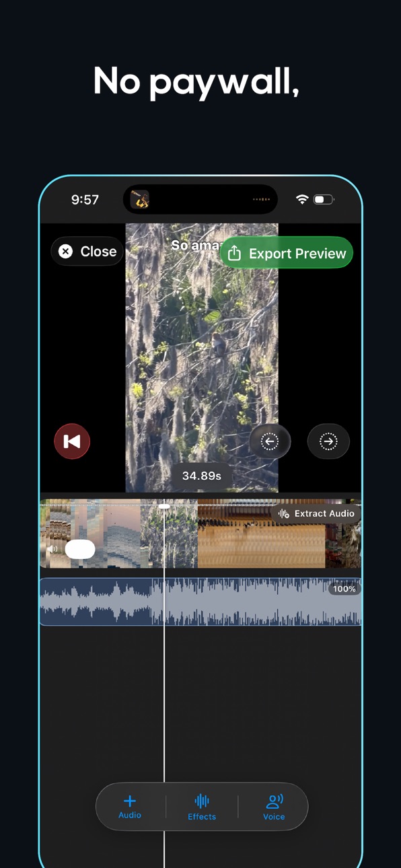Tap the Wi-Fi status icon
This screenshot has height=868, width=401.
point(302,199)
